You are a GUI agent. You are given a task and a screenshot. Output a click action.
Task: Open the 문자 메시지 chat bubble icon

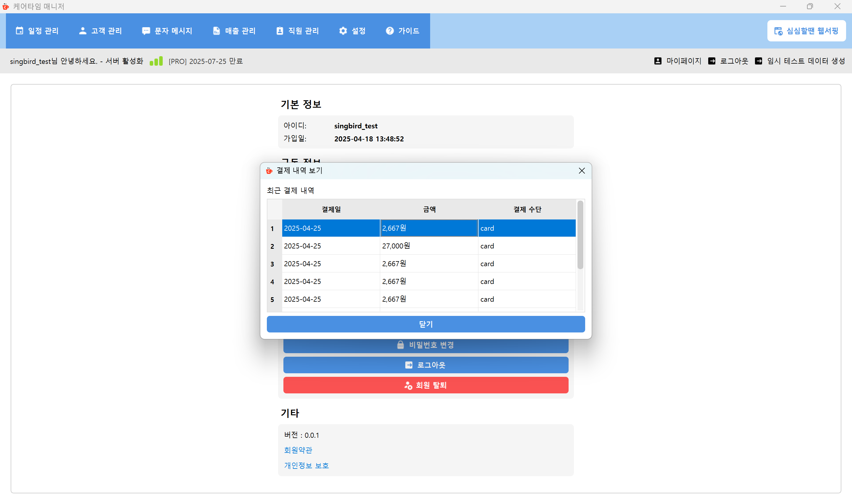tap(146, 30)
